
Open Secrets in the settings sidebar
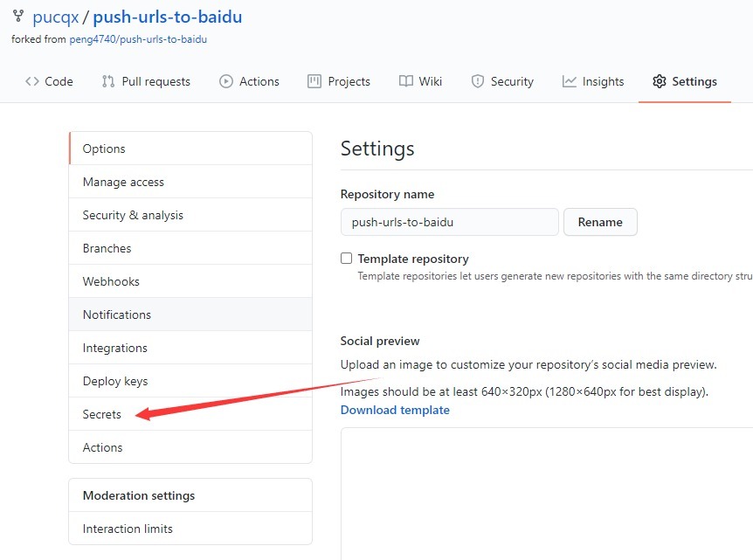[x=102, y=414]
